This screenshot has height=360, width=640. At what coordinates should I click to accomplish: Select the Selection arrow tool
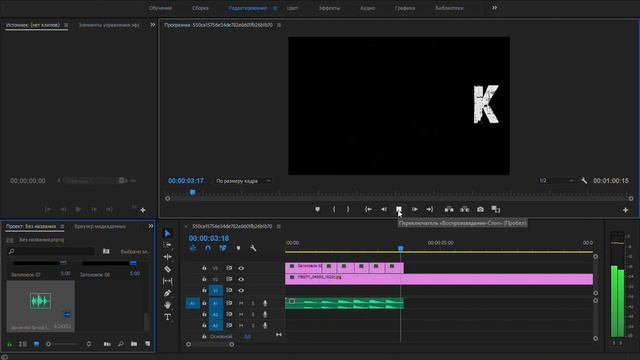[168, 233]
